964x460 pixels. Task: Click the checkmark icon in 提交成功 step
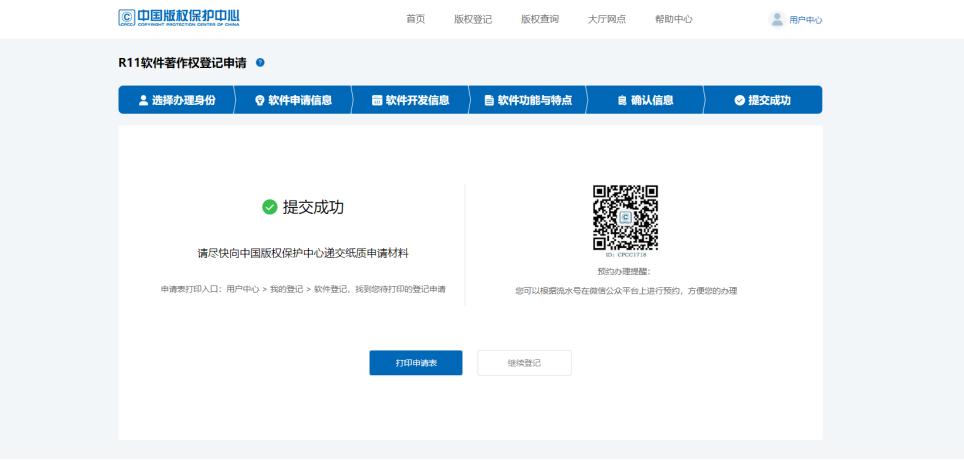pos(740,100)
